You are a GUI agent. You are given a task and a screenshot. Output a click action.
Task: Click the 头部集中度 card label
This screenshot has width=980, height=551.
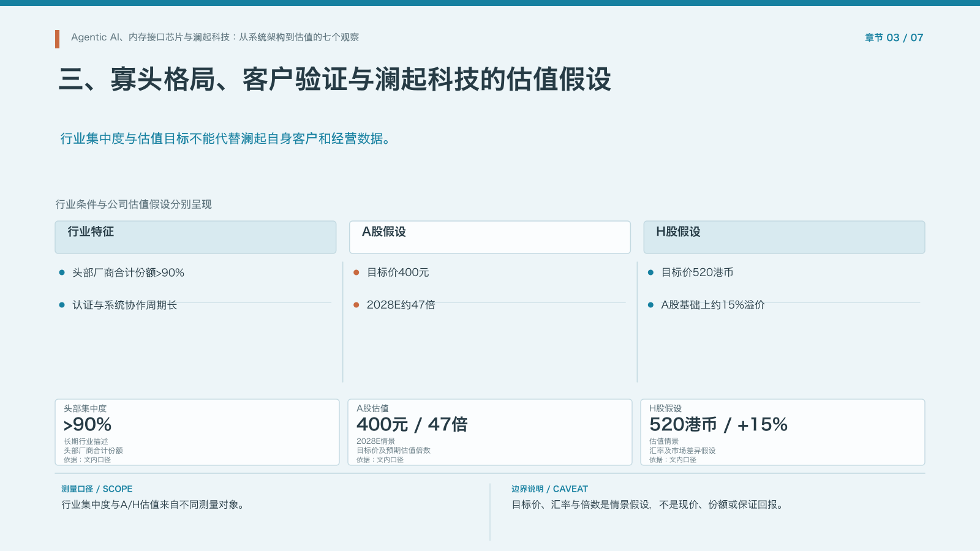[85, 408]
